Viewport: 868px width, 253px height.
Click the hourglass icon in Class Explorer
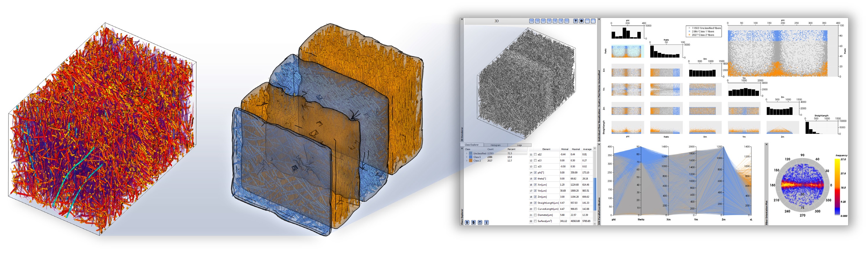coord(486,222)
